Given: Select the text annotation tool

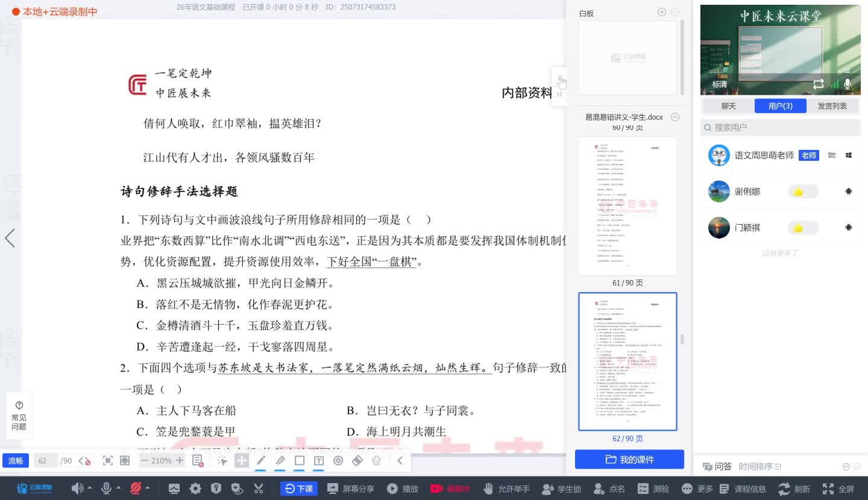Looking at the screenshot, I should click(319, 460).
